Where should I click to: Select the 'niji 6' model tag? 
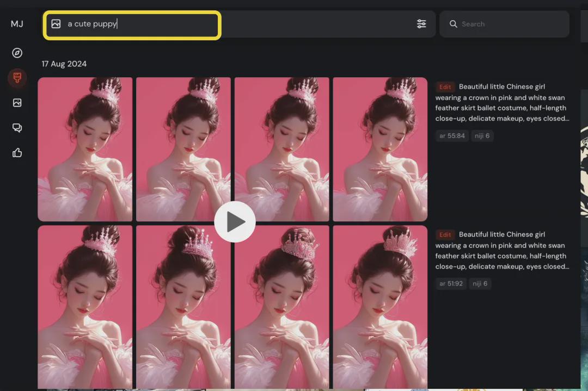tap(481, 135)
